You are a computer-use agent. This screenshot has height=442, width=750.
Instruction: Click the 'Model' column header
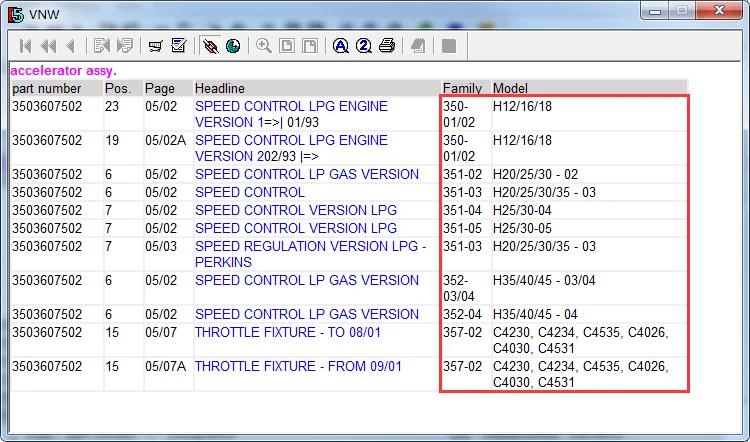[510, 88]
